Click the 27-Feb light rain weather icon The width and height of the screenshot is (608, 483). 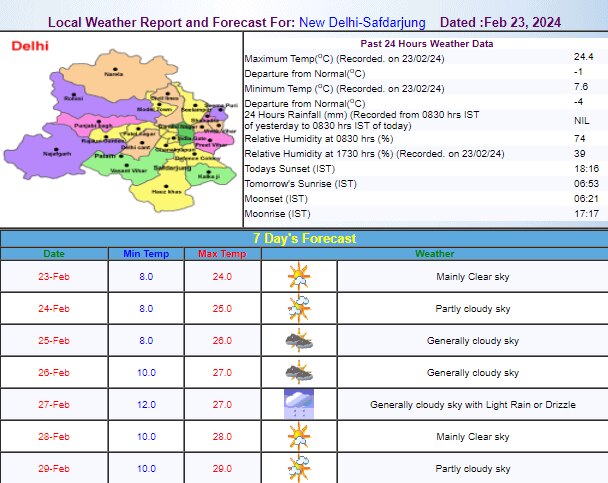tap(299, 404)
